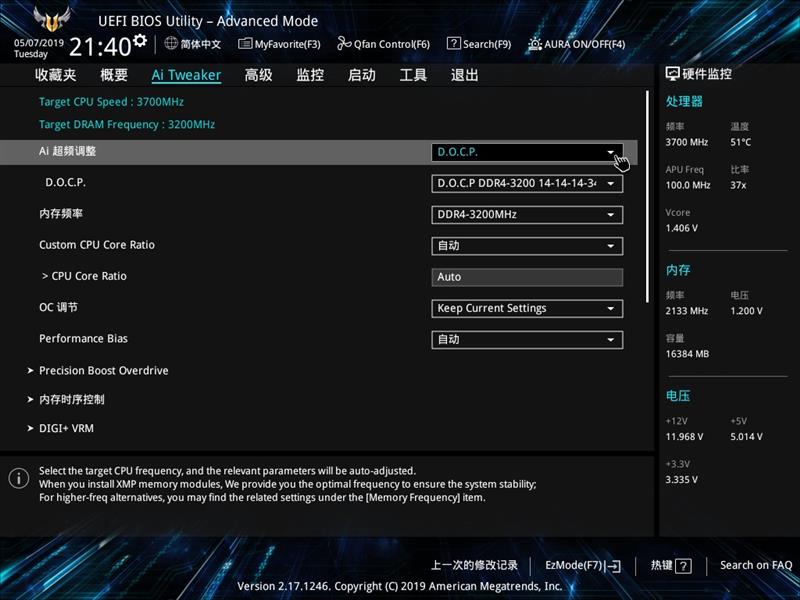Image resolution: width=800 pixels, height=600 pixels.
Task: Click Search on FAQ at bottom
Action: coord(755,565)
